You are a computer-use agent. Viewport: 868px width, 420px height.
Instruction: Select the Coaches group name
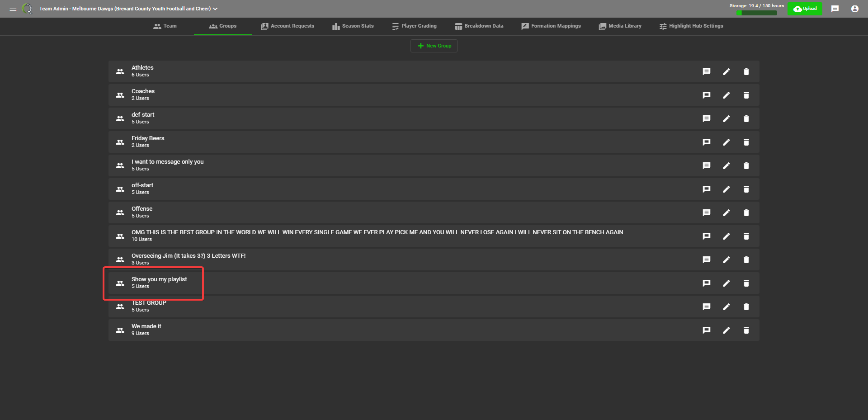tap(143, 91)
